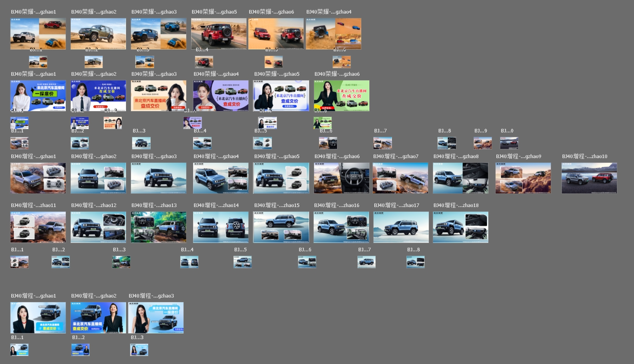Select the BJ40增程-...zhao18 artboard image
This screenshot has height=364, width=634.
tap(461, 227)
